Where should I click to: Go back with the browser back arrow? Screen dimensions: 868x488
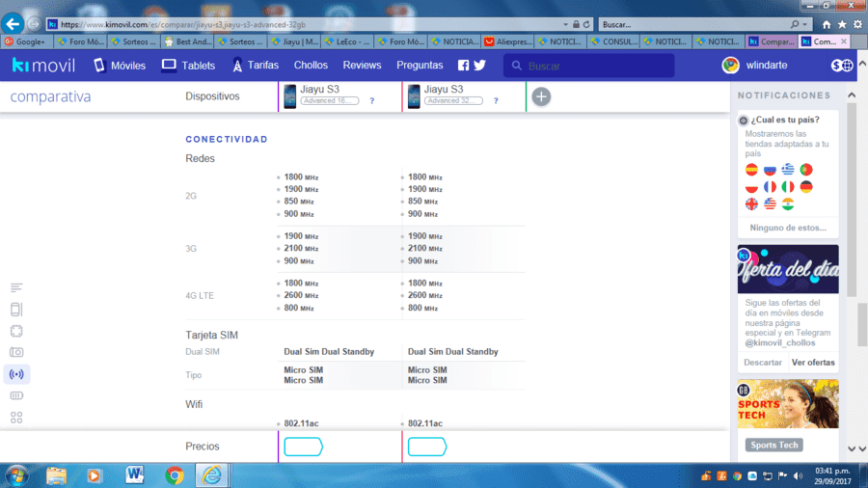point(13,24)
